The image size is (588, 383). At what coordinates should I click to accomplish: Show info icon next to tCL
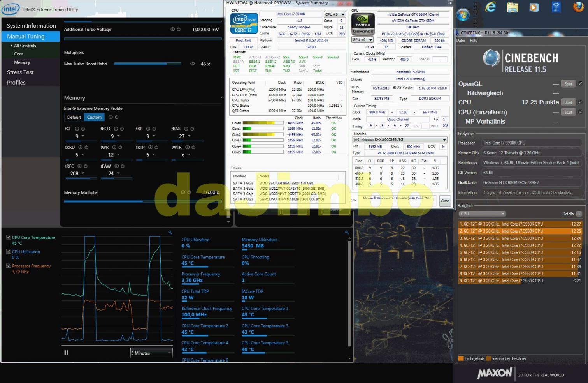coord(77,129)
